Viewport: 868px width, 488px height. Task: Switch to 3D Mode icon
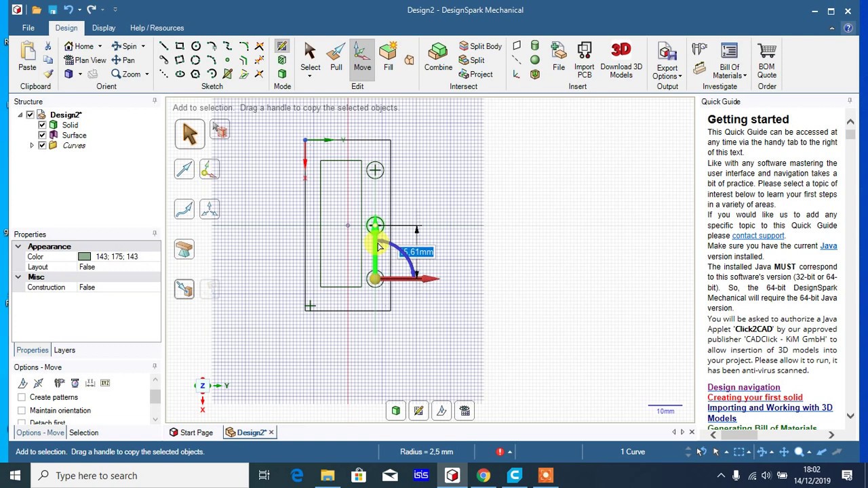coord(281,74)
